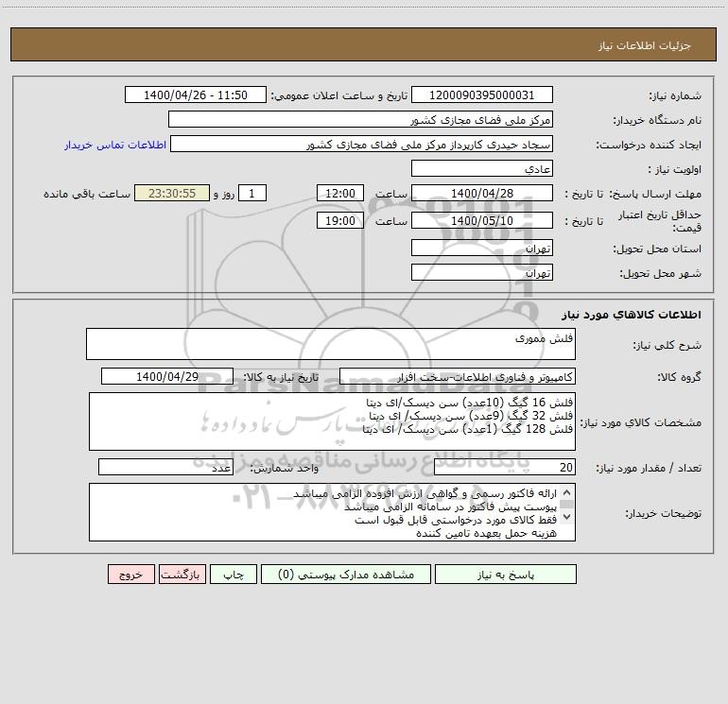This screenshot has width=728, height=704.
Task: Click remaining time countdown 23:30:55
Action: [x=172, y=193]
